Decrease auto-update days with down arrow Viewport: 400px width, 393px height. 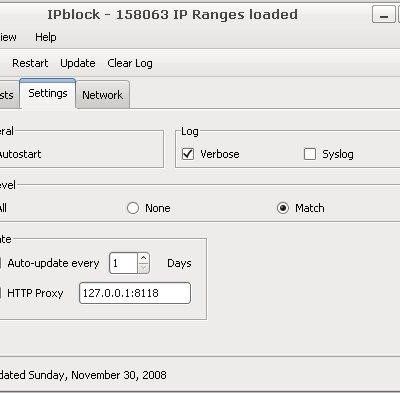pos(144,268)
